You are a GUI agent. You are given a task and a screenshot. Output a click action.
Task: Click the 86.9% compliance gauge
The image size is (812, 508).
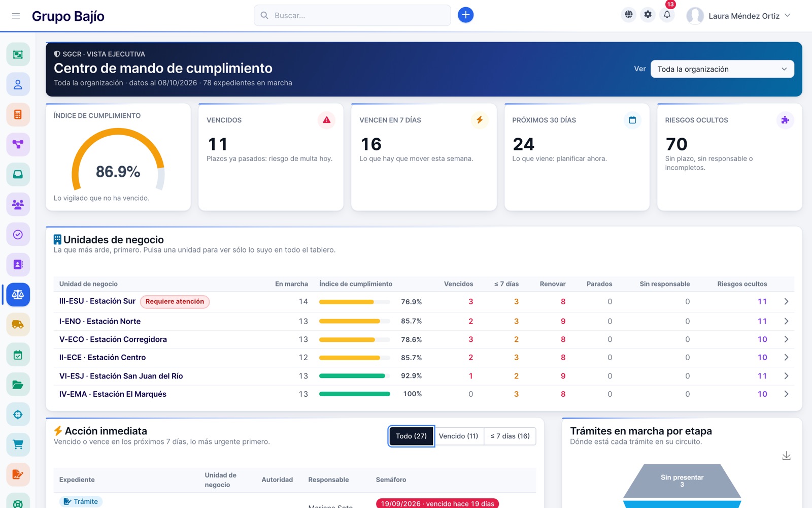pos(118,160)
